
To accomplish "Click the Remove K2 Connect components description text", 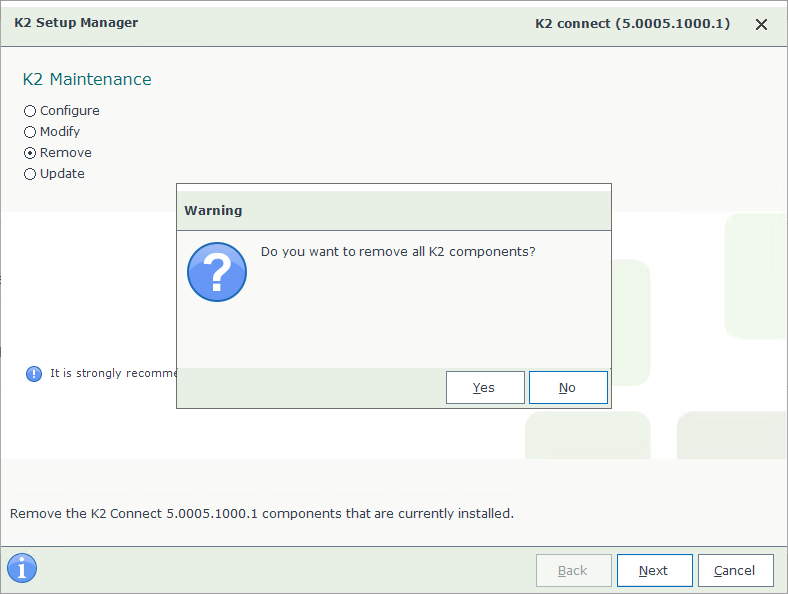I will [262, 514].
